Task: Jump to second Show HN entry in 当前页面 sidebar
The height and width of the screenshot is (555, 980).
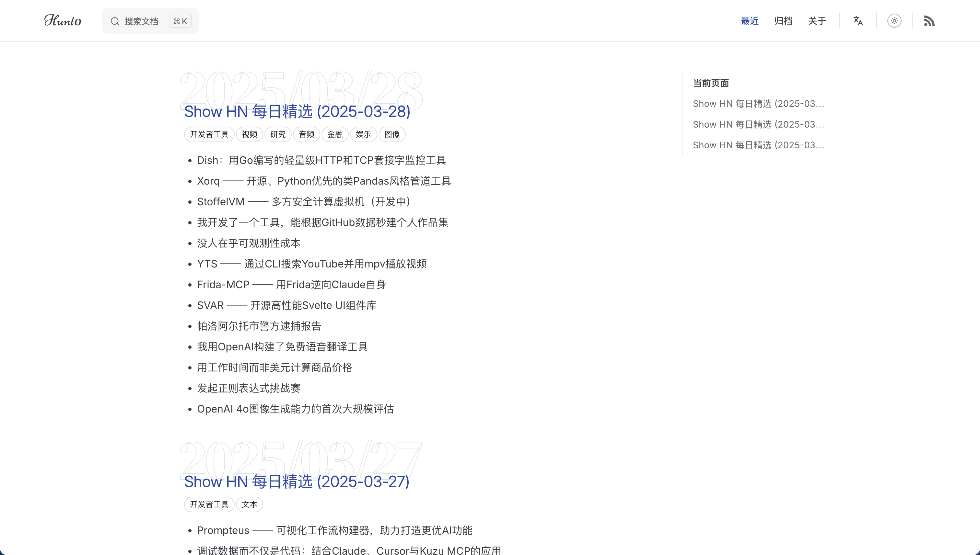Action: [758, 124]
